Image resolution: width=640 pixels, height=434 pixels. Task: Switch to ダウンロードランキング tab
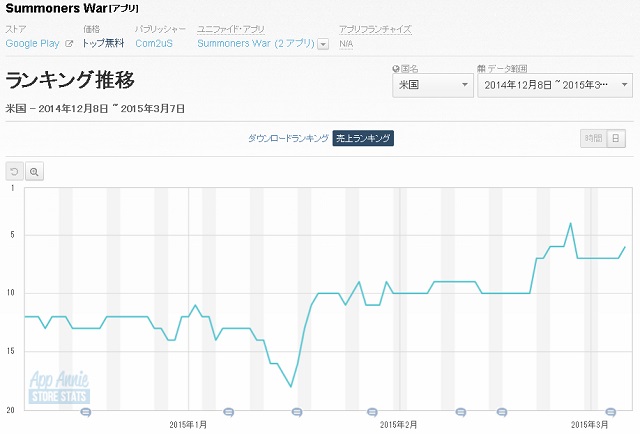[x=288, y=138]
